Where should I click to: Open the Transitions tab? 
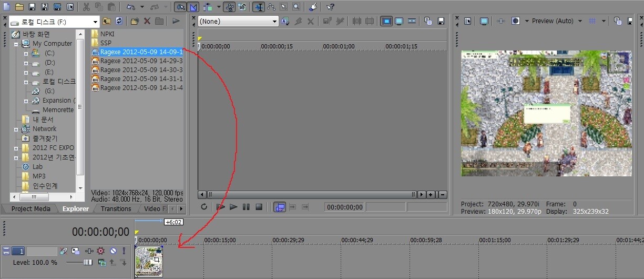116,208
